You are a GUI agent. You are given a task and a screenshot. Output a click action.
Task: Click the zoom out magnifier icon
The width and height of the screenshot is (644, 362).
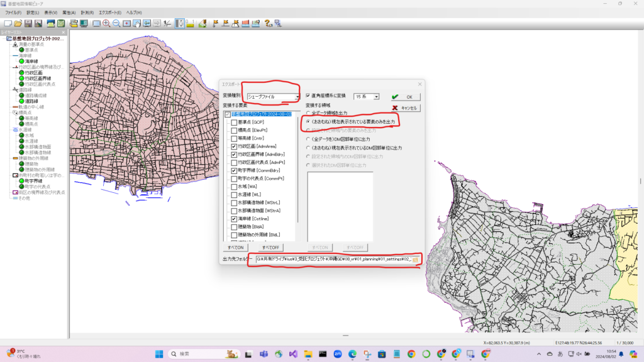click(x=116, y=23)
